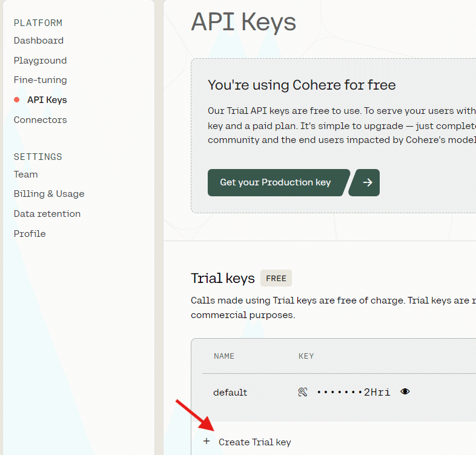The image size is (476, 455).
Task: Click the plus icon for new Trial key
Action: (x=207, y=442)
